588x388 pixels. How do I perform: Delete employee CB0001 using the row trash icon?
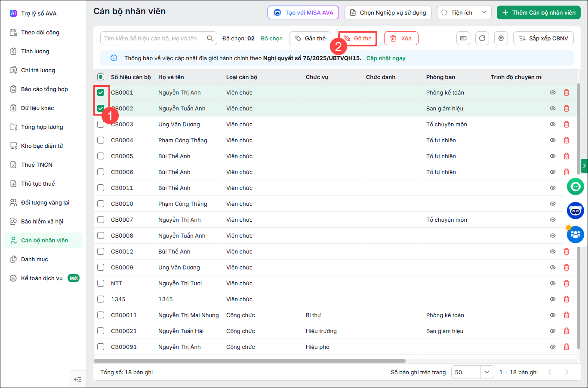click(x=566, y=92)
